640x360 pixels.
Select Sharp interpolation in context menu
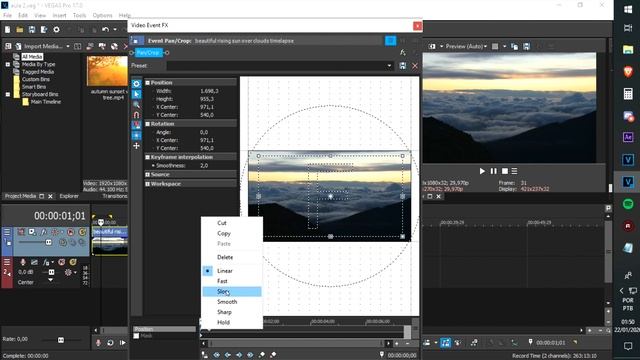pyautogui.click(x=224, y=312)
